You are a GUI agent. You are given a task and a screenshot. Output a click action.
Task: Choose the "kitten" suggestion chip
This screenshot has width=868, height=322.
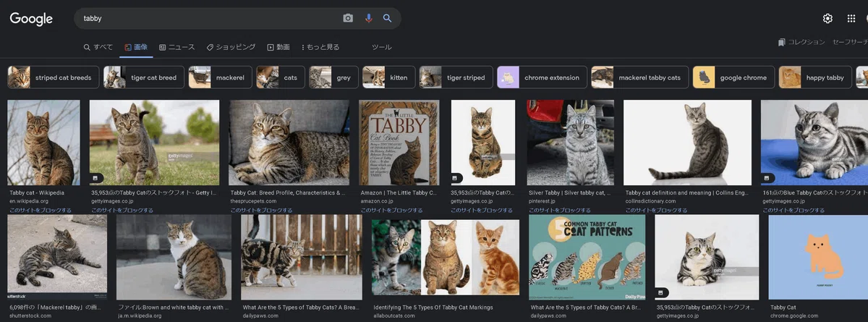(x=388, y=77)
